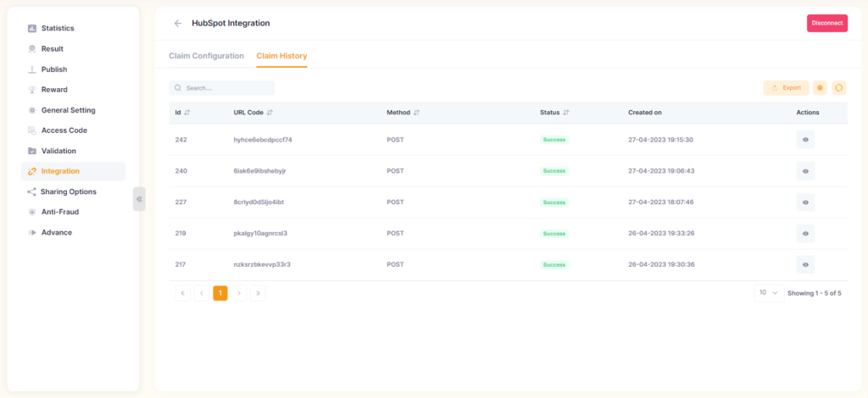Click the Result icon in the sidebar
This screenshot has width=868, height=398.
point(32,48)
